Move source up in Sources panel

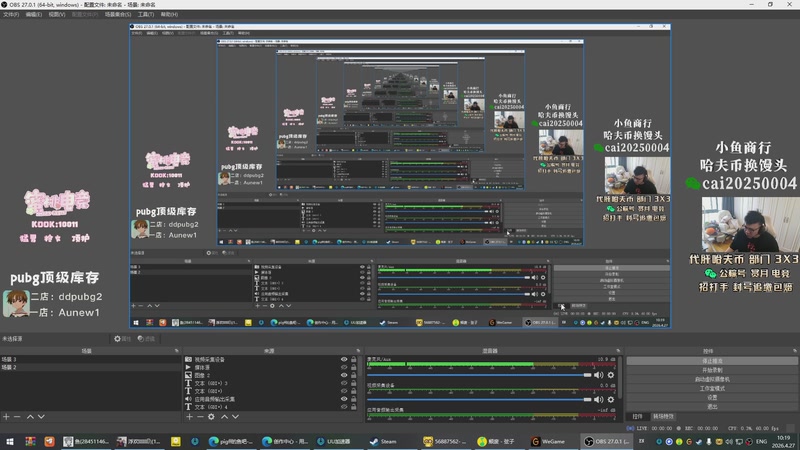click(224, 417)
